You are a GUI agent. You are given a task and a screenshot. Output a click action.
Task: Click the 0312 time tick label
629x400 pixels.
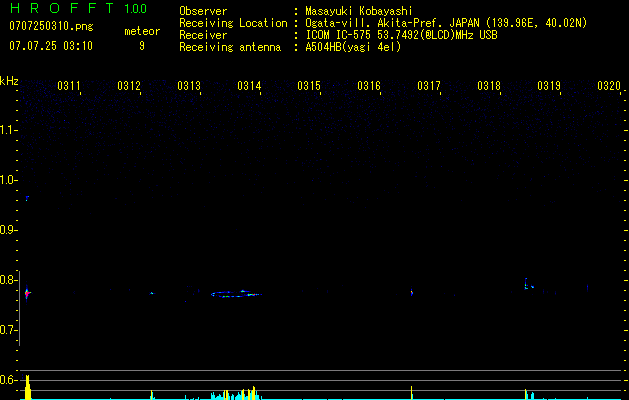(129, 85)
